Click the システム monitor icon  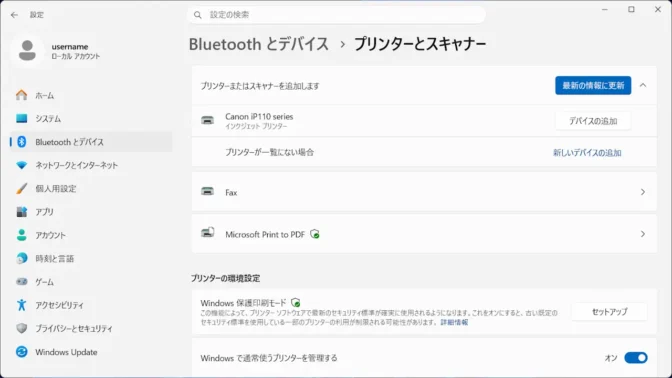(x=21, y=118)
